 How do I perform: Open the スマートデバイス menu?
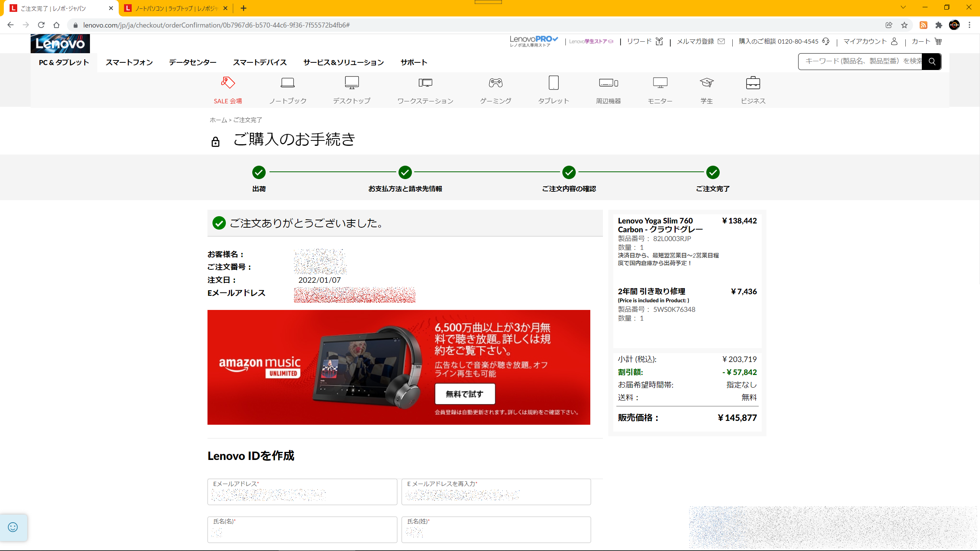point(260,62)
